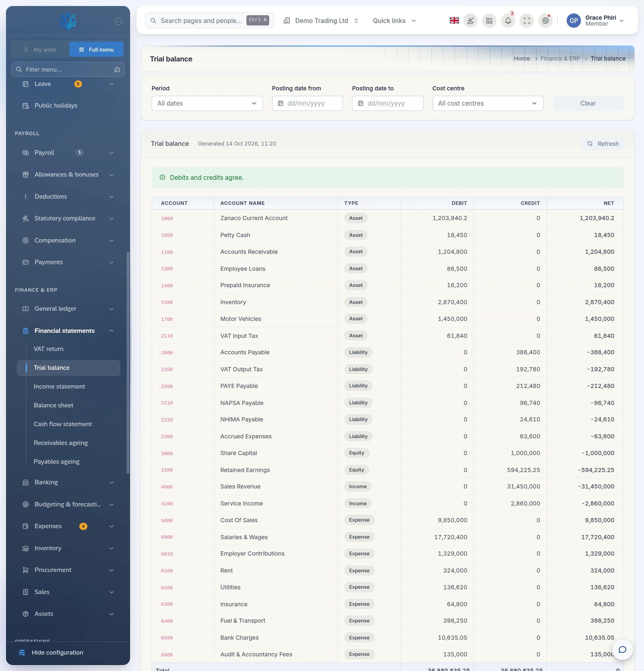Click the Statutory compliance icon
This screenshot has height=671, width=644.
click(26, 218)
